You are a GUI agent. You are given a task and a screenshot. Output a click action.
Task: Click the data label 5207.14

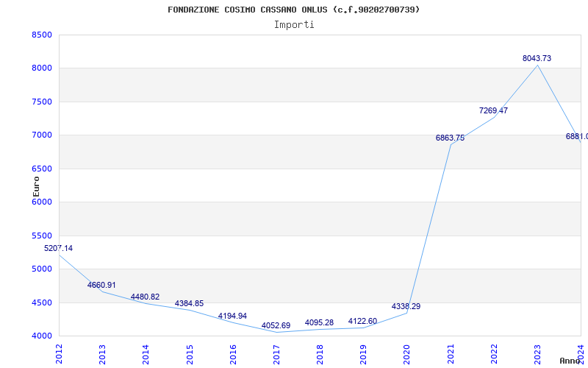coord(59,248)
